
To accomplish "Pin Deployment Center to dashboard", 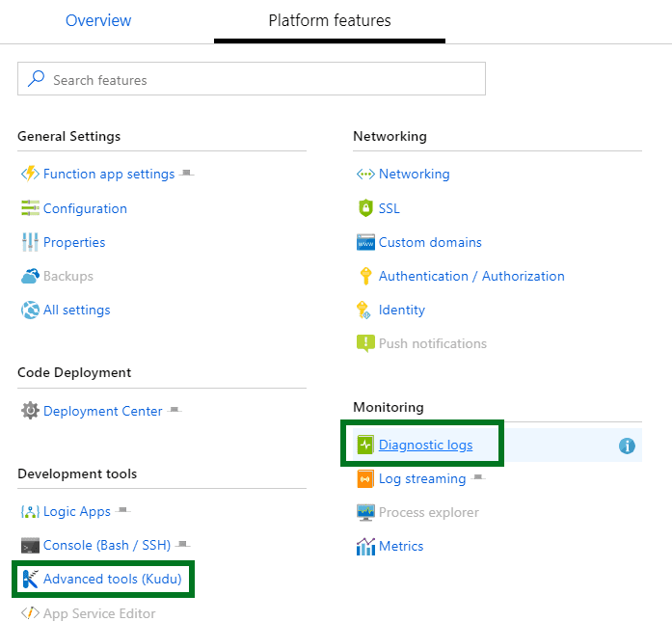I will pyautogui.click(x=174, y=410).
